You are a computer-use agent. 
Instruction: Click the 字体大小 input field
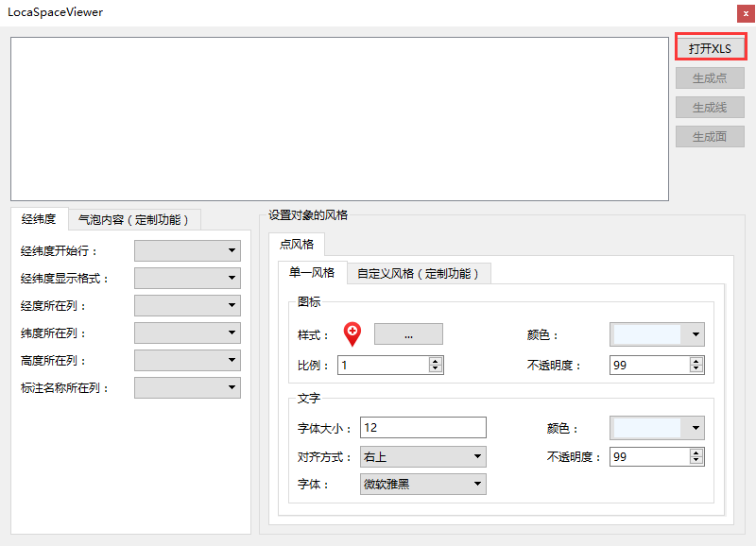(x=422, y=428)
